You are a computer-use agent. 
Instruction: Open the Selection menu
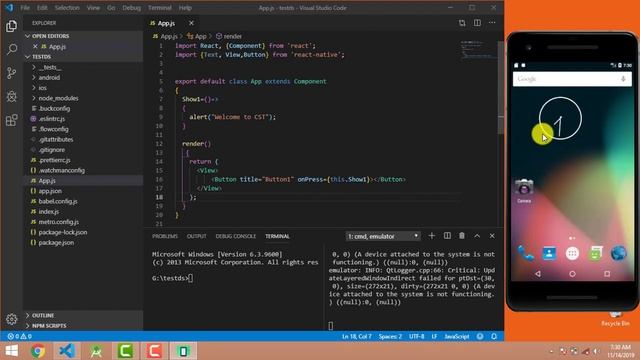67,8
